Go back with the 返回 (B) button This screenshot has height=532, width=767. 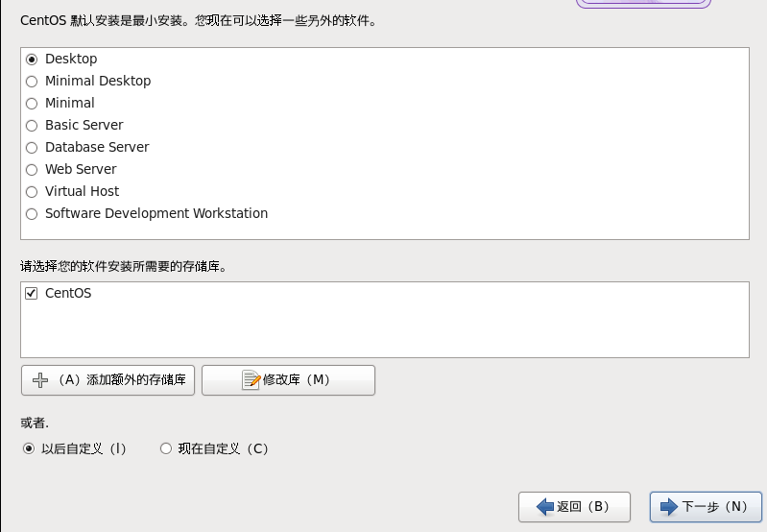tap(574, 506)
